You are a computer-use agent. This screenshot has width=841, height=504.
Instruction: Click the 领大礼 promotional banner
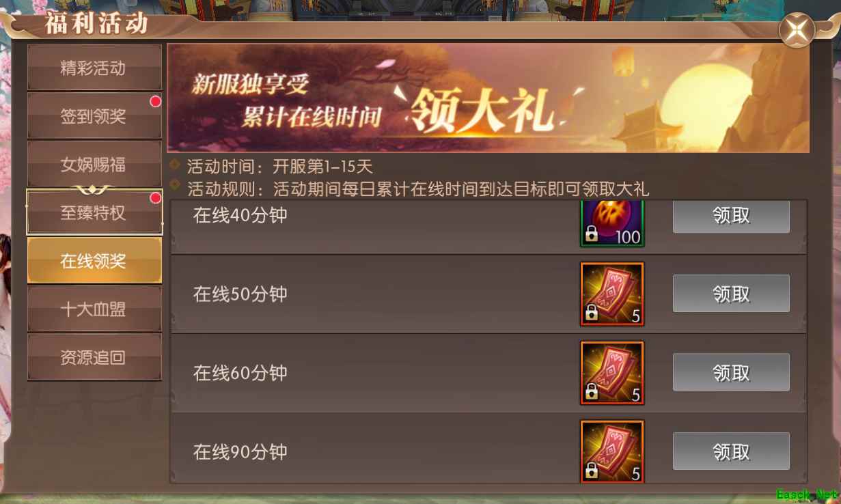point(488,98)
